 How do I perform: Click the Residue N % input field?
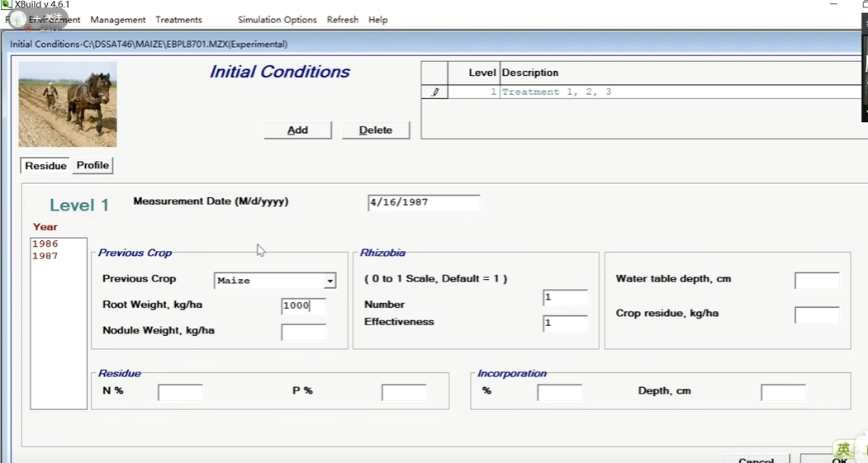click(181, 392)
